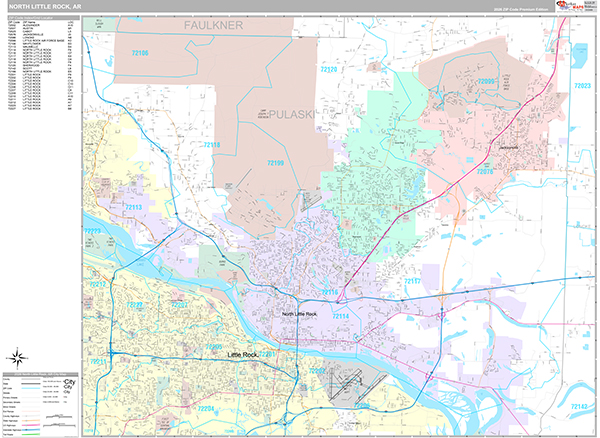Click the 72023 ZIP code label
This screenshot has height=438, width=600.
583,87
